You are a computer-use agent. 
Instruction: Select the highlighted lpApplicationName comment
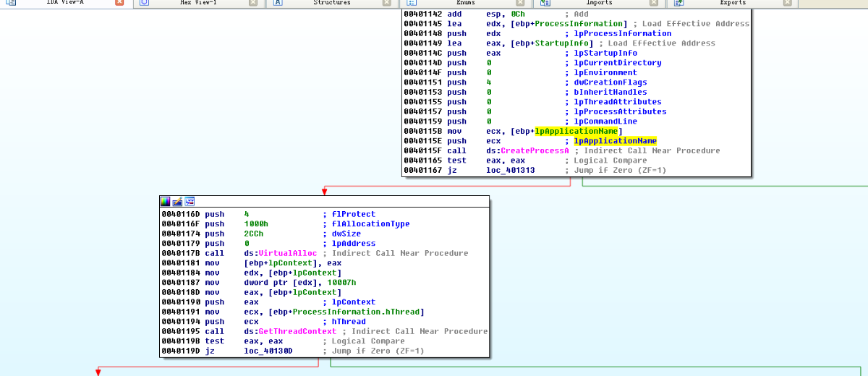click(x=615, y=140)
